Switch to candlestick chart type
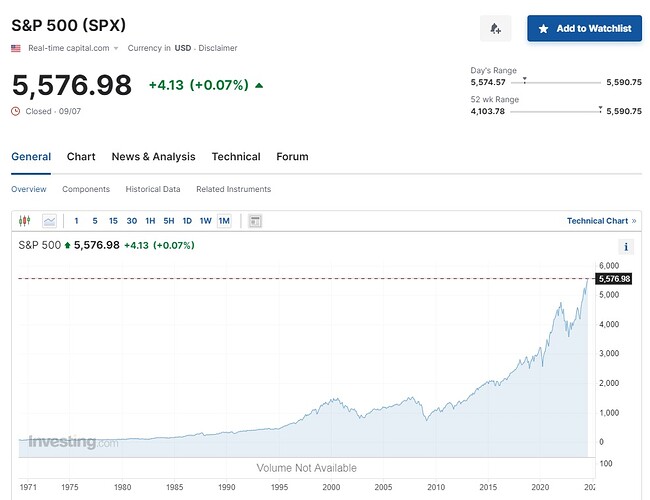Image resolution: width=650 pixels, height=500 pixels. [24, 221]
